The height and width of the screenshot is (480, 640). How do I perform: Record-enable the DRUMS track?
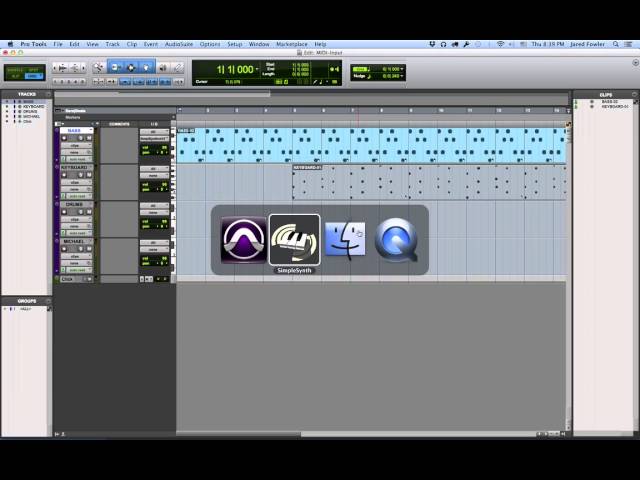pos(64,212)
